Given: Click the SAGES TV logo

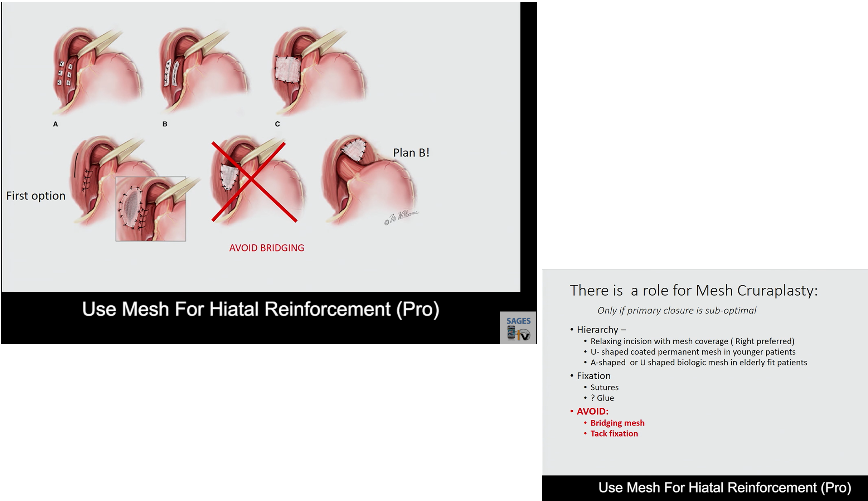Looking at the screenshot, I should click(518, 328).
